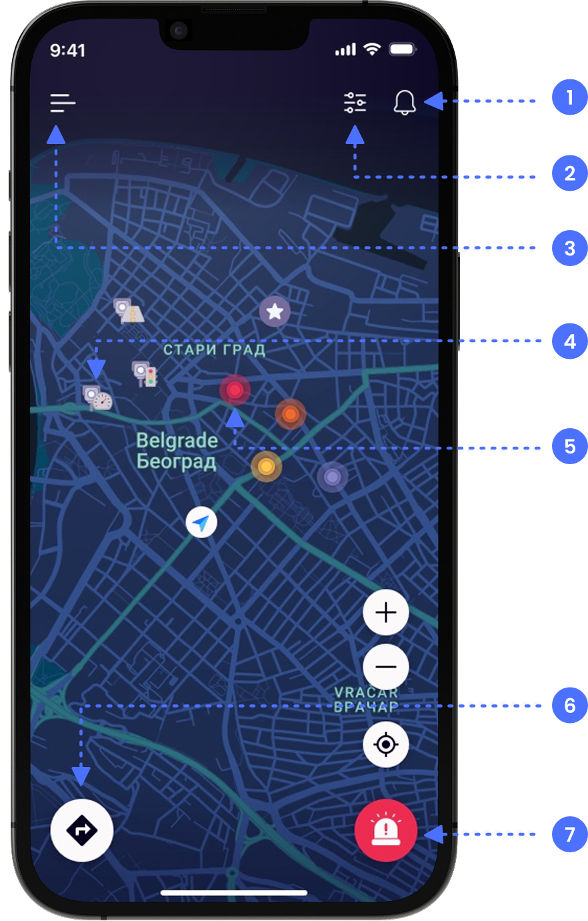Select the yellow incident marker

point(267,467)
